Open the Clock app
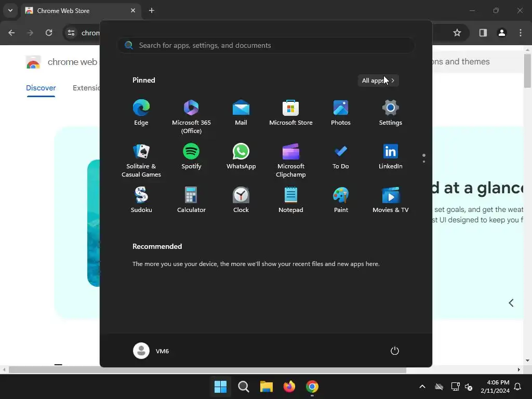Image resolution: width=532 pixels, height=399 pixels. tap(241, 200)
